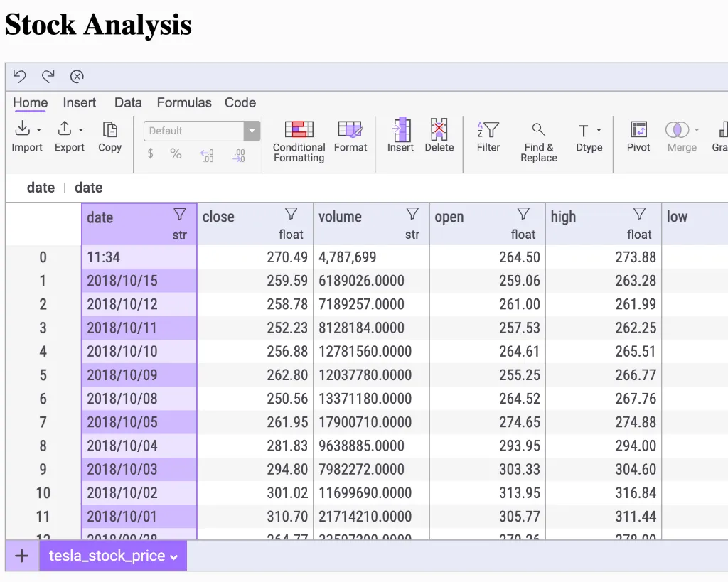Switch to the Formulas tab
This screenshot has width=728, height=582.
pyautogui.click(x=184, y=102)
